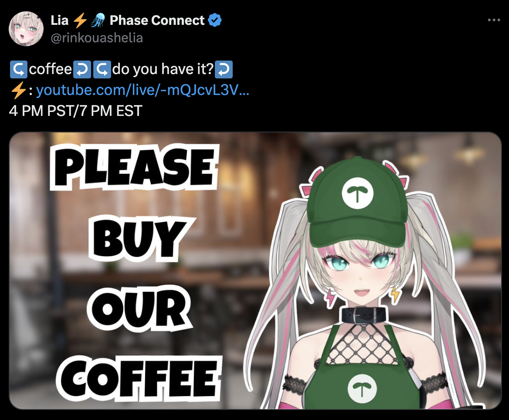This screenshot has height=420, width=509.
Task: Click Lia's round profile avatar
Action: tap(26, 29)
